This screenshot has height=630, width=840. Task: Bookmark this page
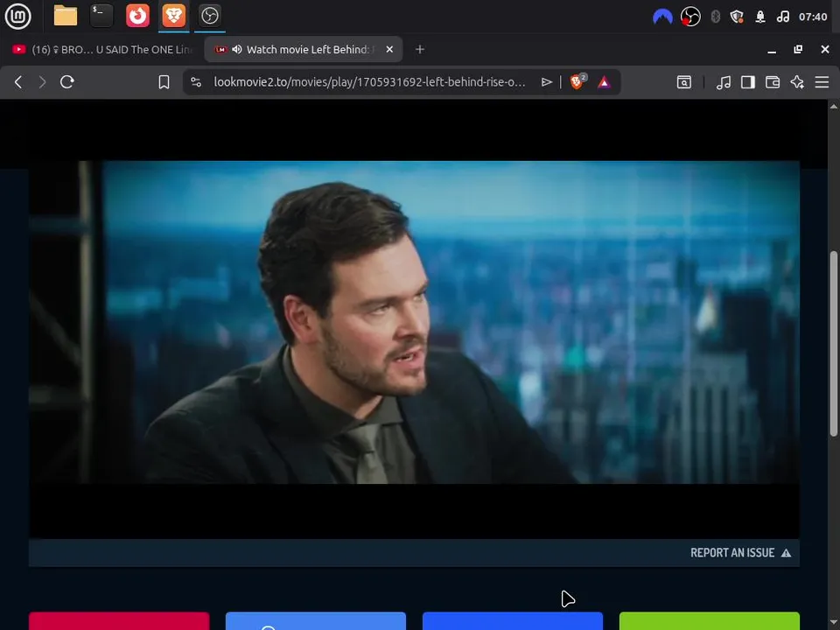pos(164,82)
